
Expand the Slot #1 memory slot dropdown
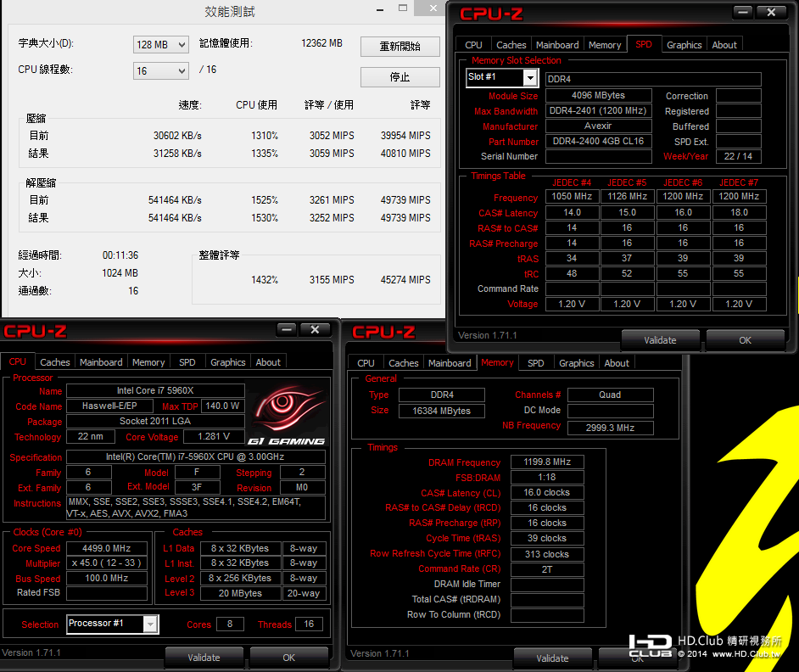pyautogui.click(x=530, y=78)
